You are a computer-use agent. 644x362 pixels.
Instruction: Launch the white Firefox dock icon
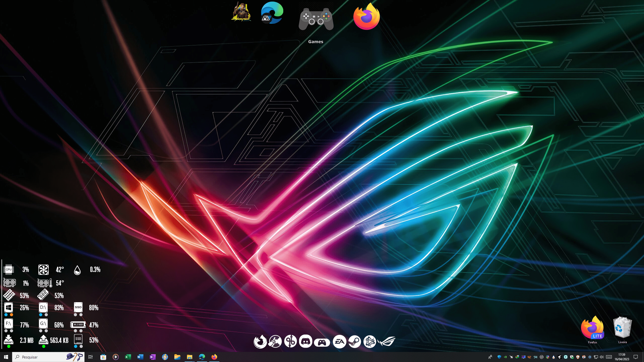[260, 341]
